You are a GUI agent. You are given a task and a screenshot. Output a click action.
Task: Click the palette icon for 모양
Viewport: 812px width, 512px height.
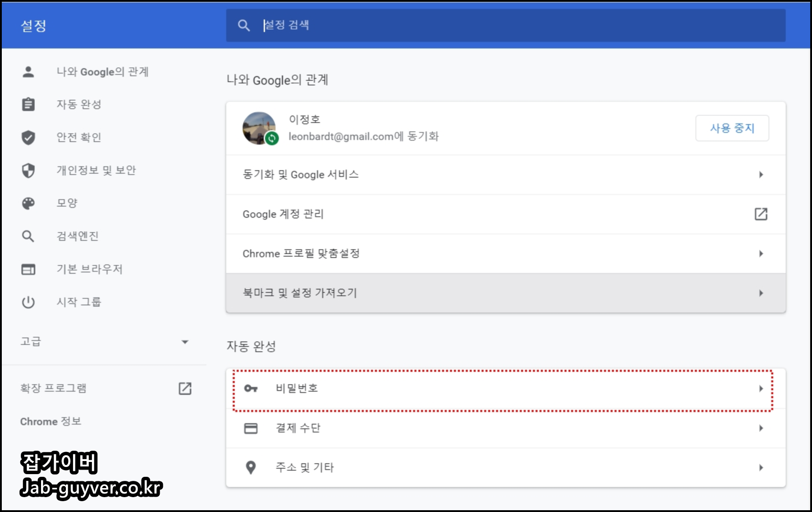[x=28, y=203]
